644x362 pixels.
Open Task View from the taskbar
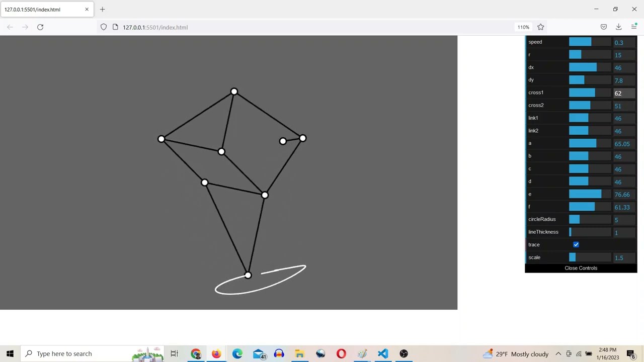pos(174,353)
